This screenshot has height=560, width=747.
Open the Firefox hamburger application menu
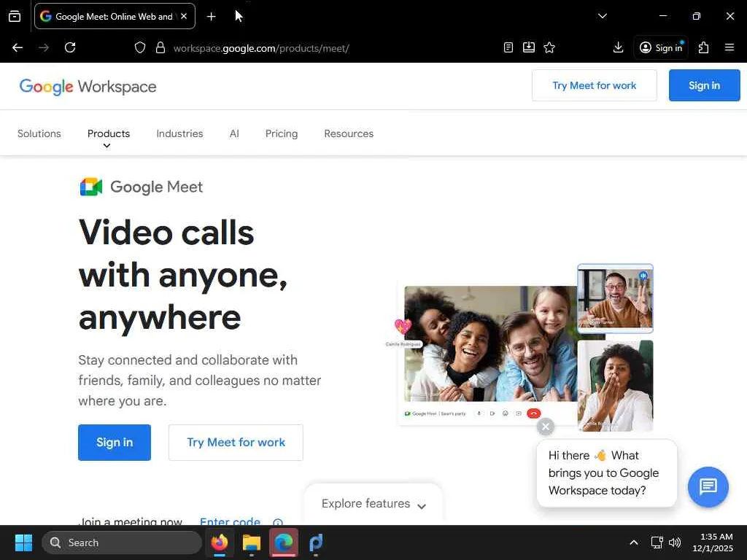[729, 47]
